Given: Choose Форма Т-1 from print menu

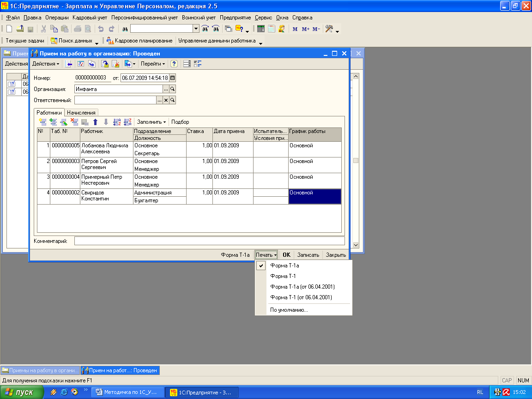Looking at the screenshot, I should 283,276.
